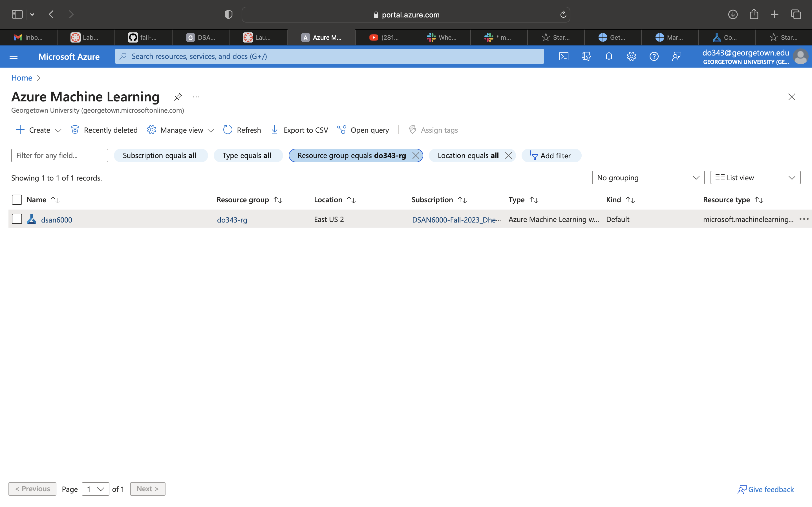Viewport: 812px width, 507px height.
Task: Open the Help icon
Action: click(x=654, y=56)
